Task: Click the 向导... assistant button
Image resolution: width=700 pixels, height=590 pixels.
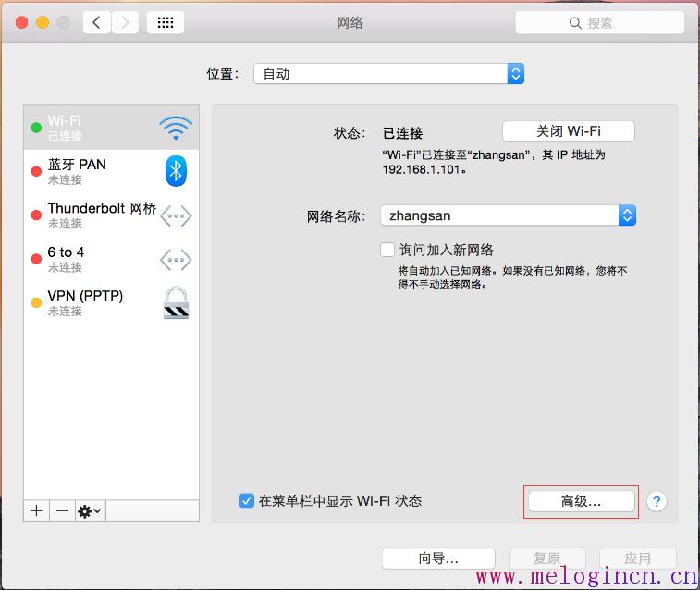Action: pyautogui.click(x=438, y=559)
